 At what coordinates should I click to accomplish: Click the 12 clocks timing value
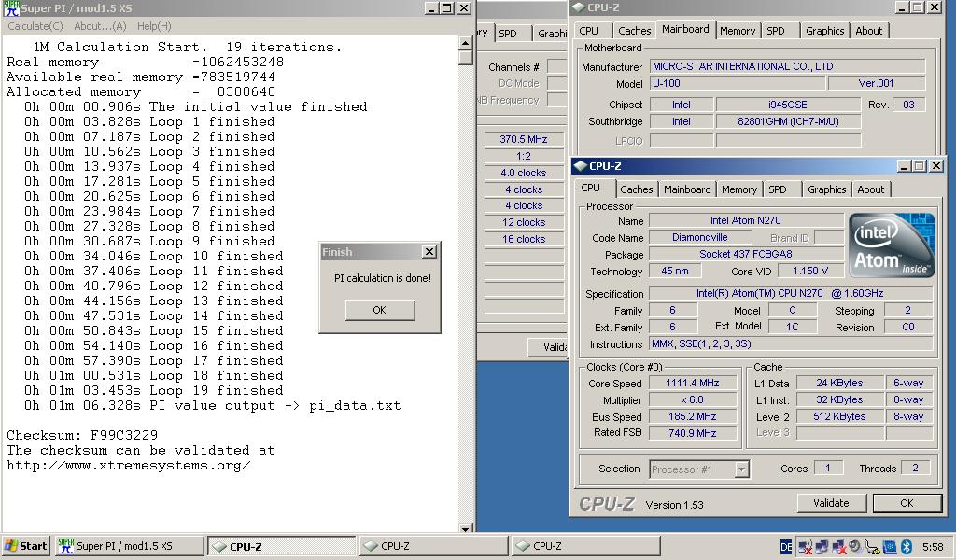click(524, 222)
